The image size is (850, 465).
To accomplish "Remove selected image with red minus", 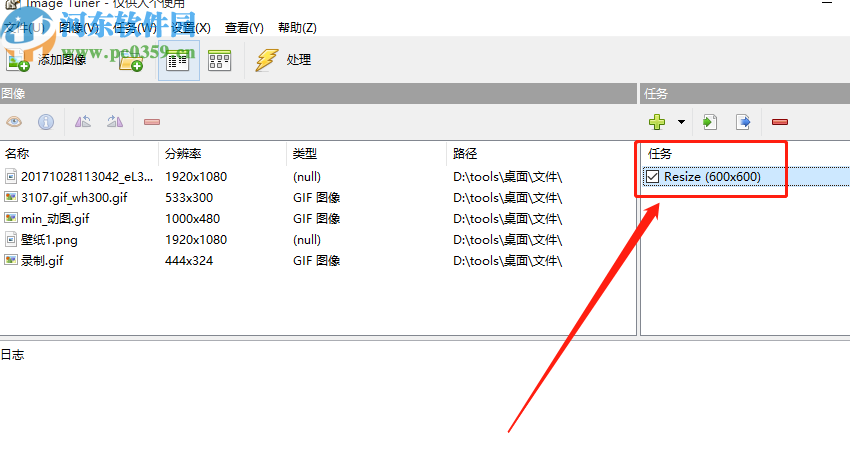I will [152, 122].
